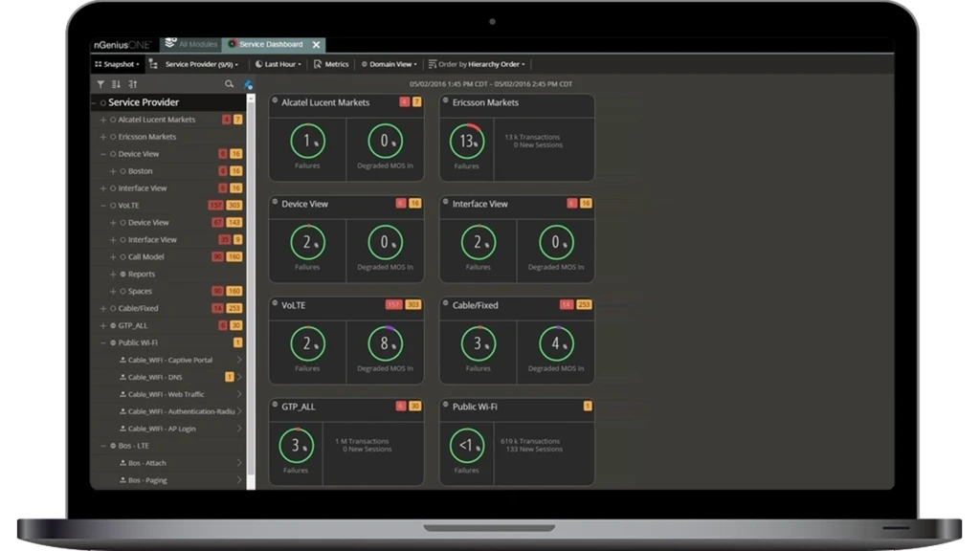
Task: Click the Cable/Fixed card title
Action: pos(475,305)
